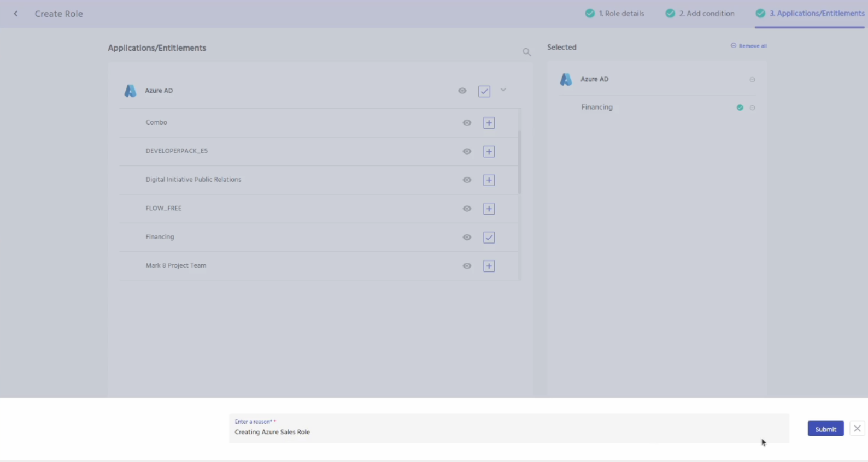
Task: Add Mark 8 Project Team entitlement
Action: coord(489,266)
